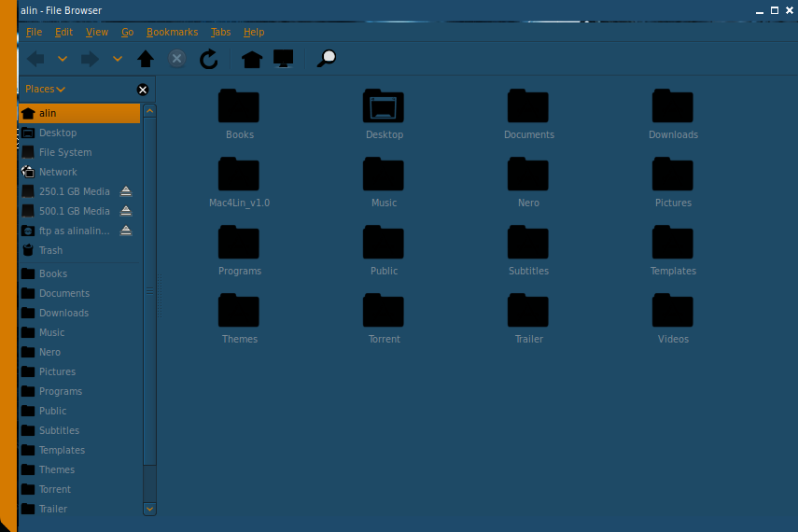Select the Trailer folder in main pane

tap(528, 311)
